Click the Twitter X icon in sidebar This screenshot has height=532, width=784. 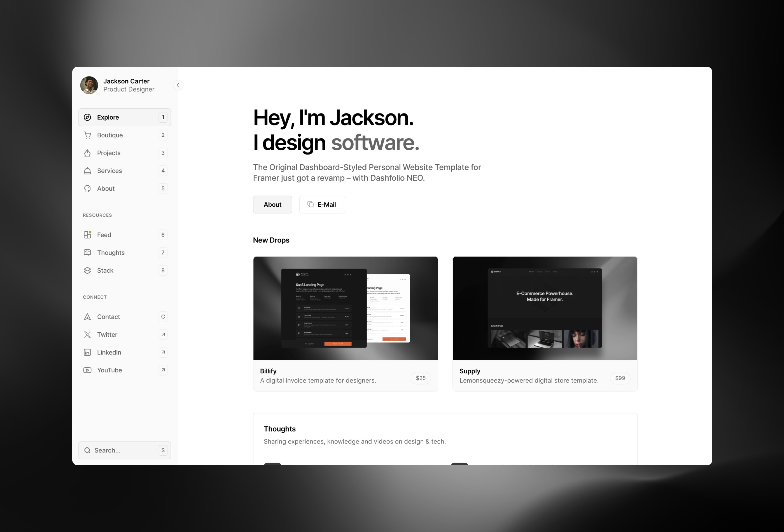click(x=87, y=334)
